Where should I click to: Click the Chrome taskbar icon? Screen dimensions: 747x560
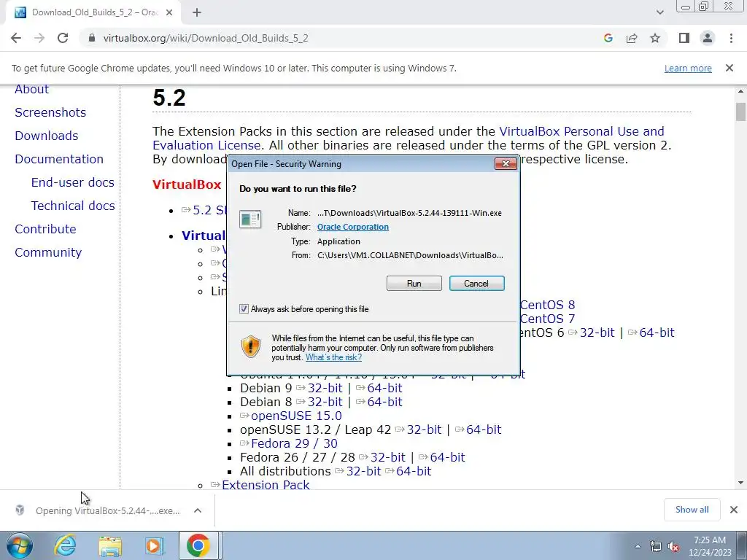click(198, 545)
